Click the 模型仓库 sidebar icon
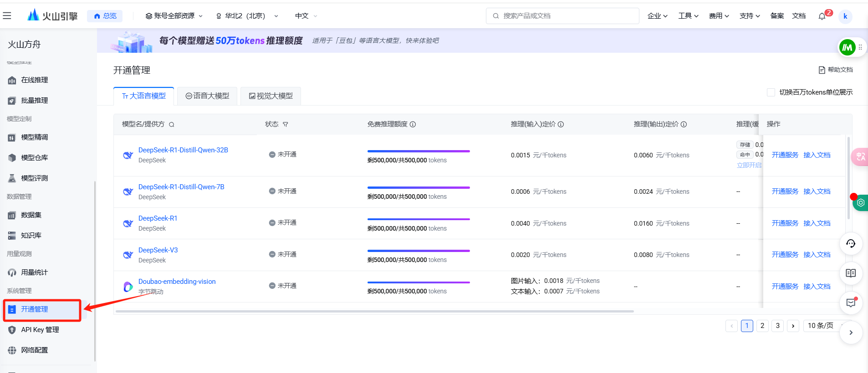The image size is (868, 373). click(x=12, y=158)
